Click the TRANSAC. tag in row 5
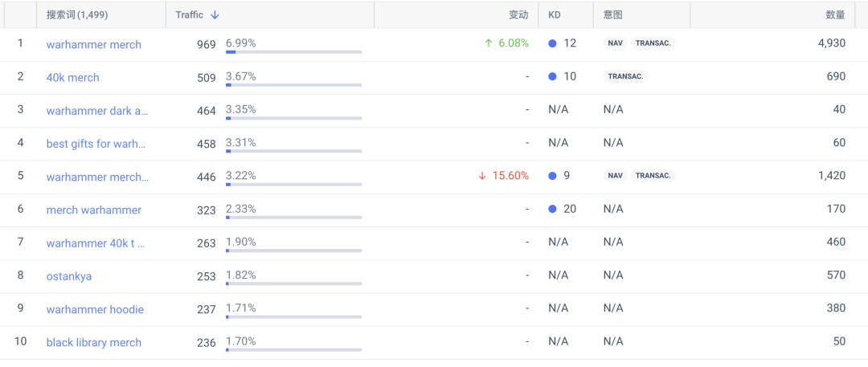 653,176
